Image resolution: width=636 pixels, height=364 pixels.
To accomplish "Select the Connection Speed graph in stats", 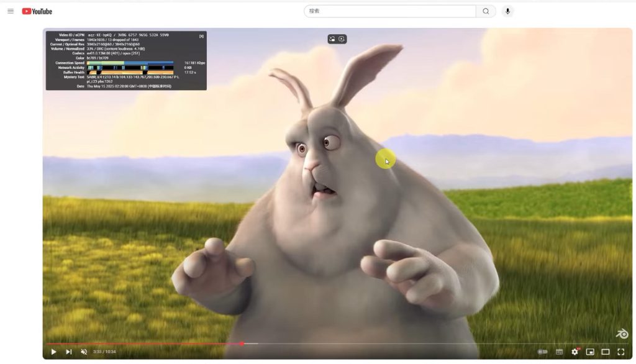I will pyautogui.click(x=130, y=63).
